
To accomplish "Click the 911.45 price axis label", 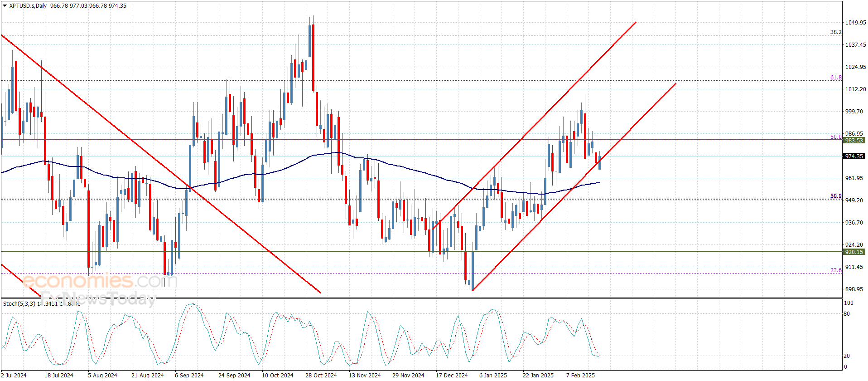I will click(854, 267).
